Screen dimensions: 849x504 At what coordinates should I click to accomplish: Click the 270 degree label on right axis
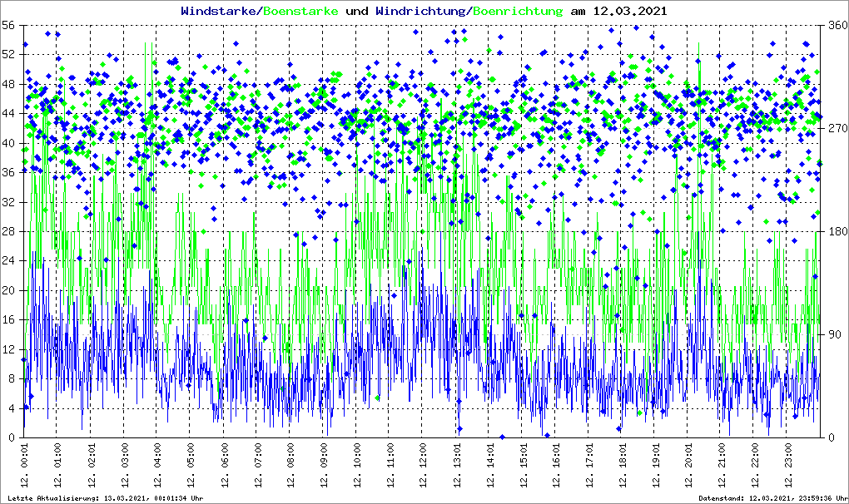835,129
